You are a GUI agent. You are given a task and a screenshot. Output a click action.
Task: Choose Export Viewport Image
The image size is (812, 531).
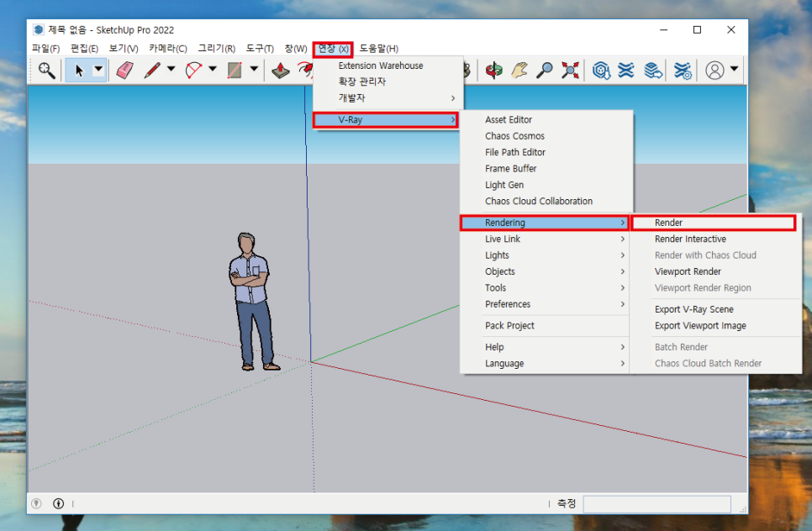(x=715, y=325)
